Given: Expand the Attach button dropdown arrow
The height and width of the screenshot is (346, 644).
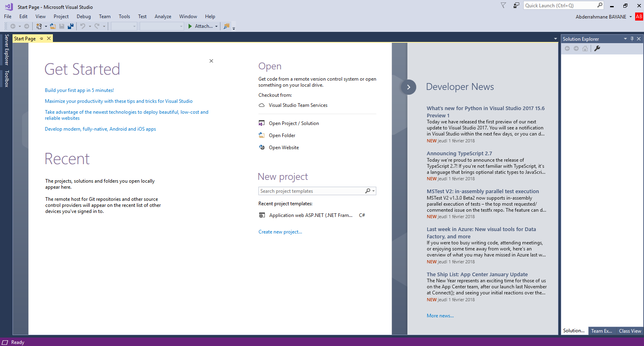Looking at the screenshot, I should click(x=216, y=26).
